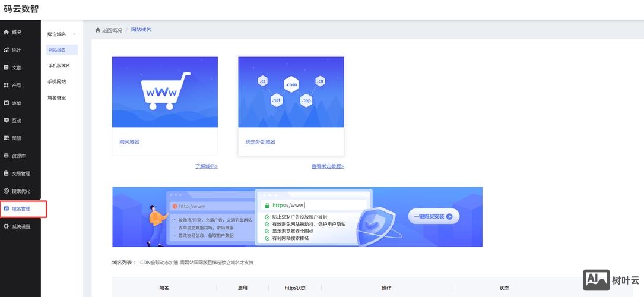Click the 搜索优化 SEO icon
The image size is (644, 297).
click(x=7, y=191)
